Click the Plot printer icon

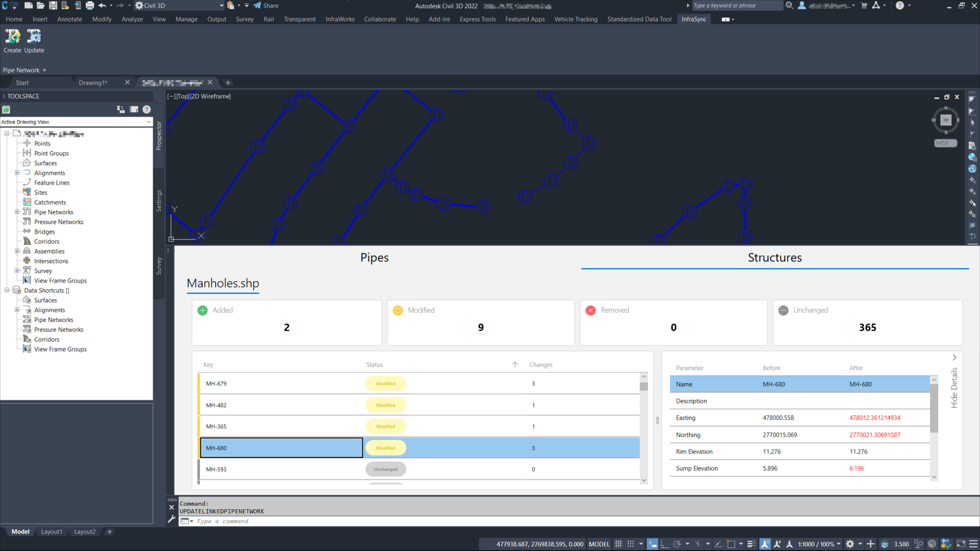coord(90,6)
